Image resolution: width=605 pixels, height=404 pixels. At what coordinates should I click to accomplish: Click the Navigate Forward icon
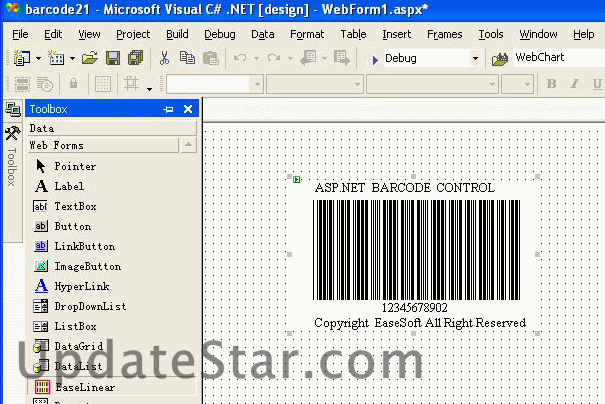coord(342,58)
